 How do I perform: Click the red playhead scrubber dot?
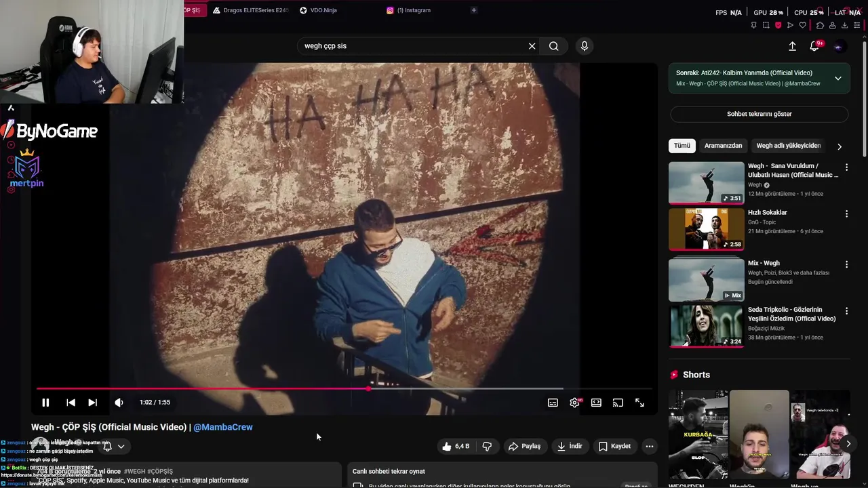tap(368, 388)
